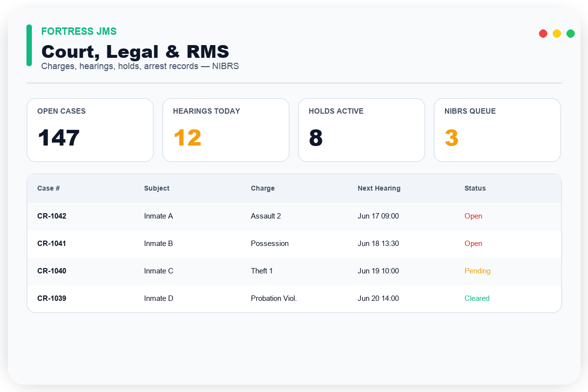
Task: Click the Possession charge
Action: pyautogui.click(x=269, y=244)
